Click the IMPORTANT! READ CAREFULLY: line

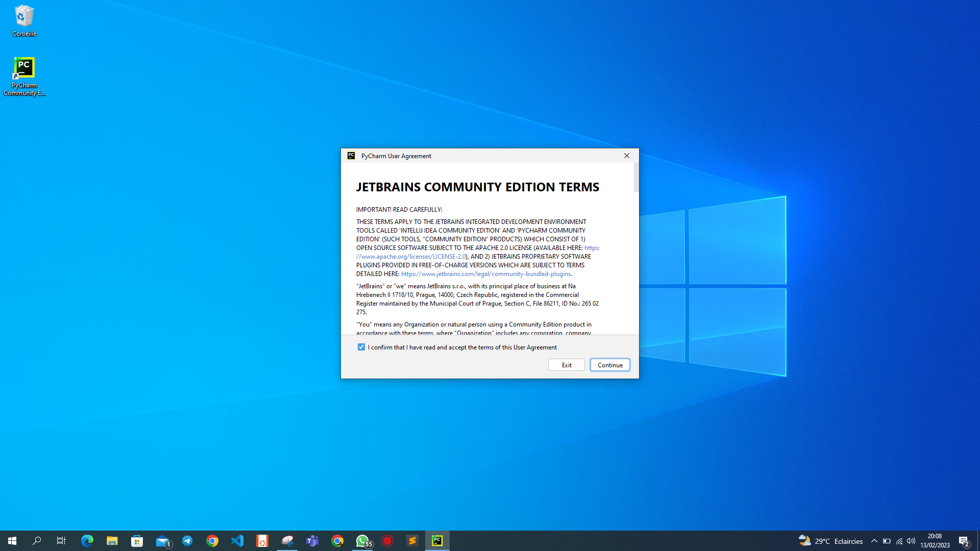pyautogui.click(x=399, y=210)
